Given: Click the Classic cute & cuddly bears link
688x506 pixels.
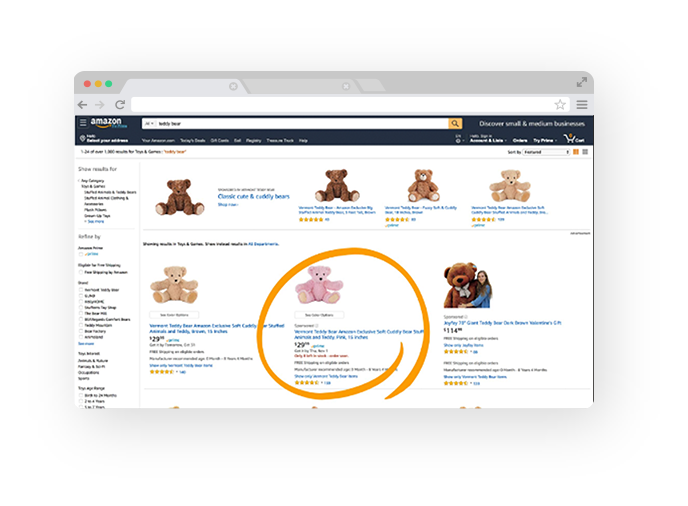Looking at the screenshot, I should tap(254, 196).
